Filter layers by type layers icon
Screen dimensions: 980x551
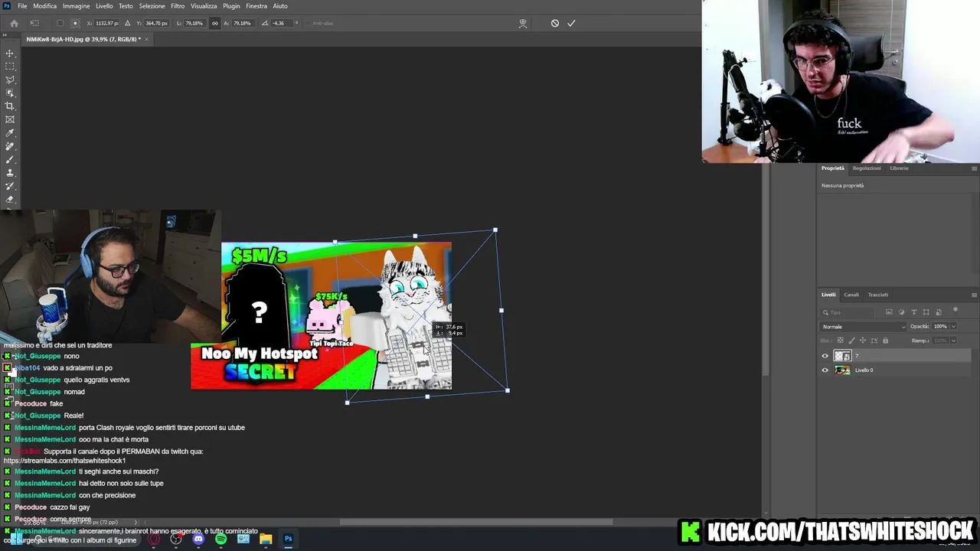coord(913,312)
